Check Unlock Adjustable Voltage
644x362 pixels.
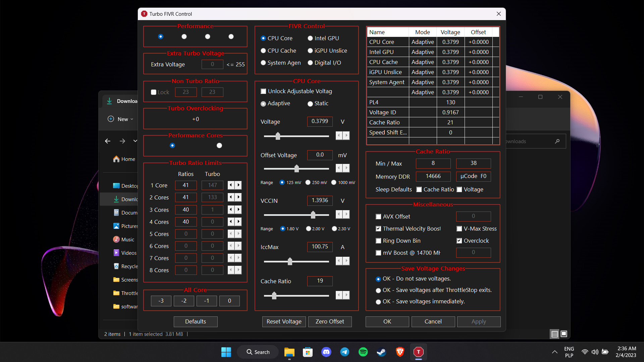263,91
